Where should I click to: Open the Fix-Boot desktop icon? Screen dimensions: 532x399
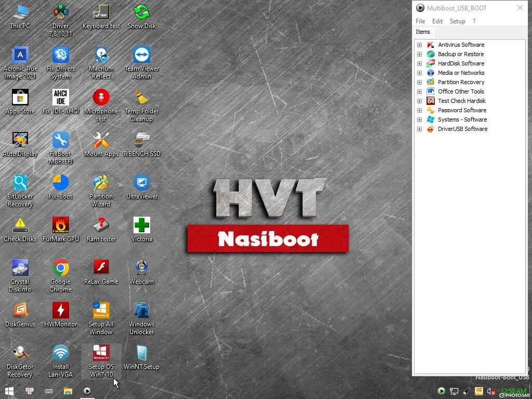tap(60, 187)
